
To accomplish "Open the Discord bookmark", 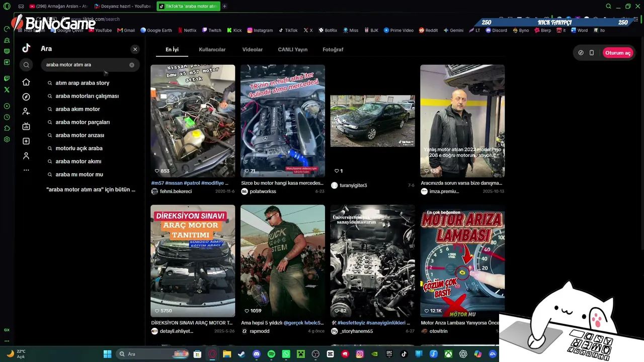I will (496, 30).
